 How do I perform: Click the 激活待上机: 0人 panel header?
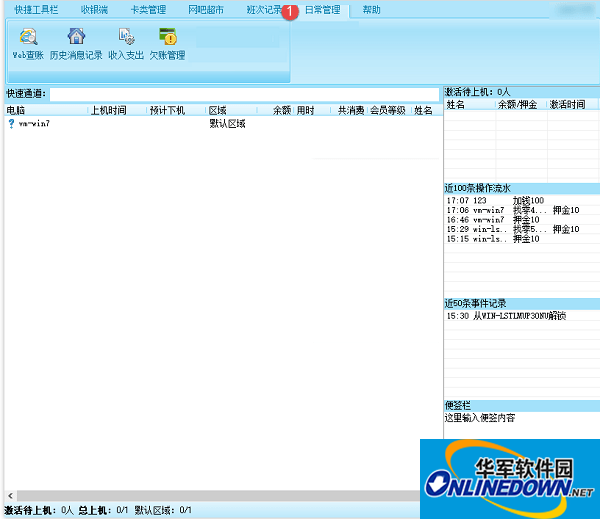click(522, 92)
